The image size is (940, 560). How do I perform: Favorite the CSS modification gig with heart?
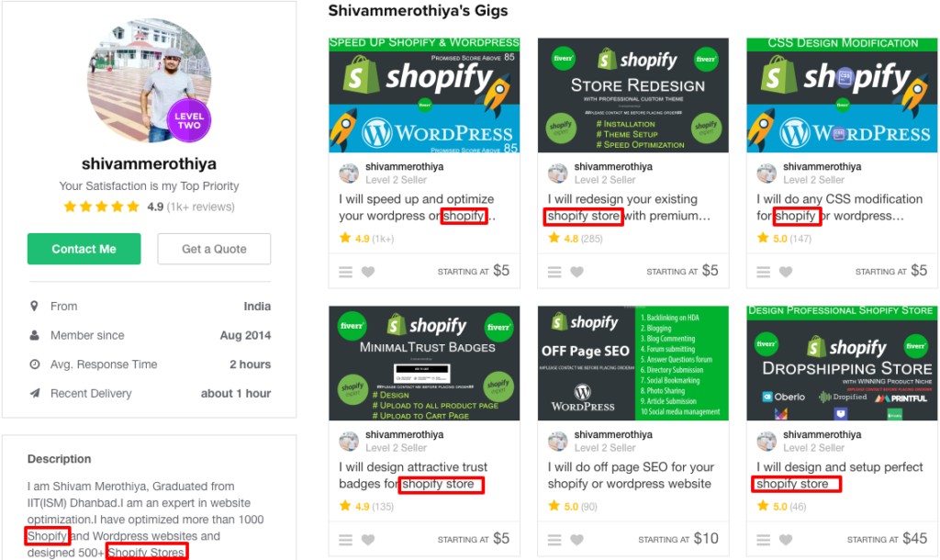click(x=786, y=272)
